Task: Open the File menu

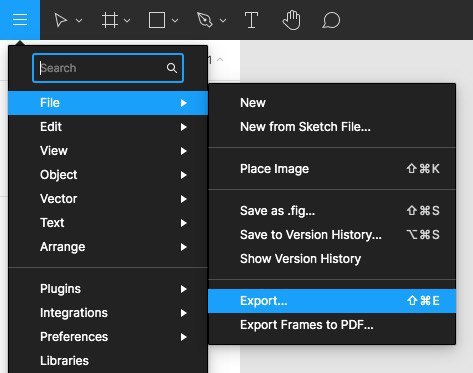Action: [108, 103]
